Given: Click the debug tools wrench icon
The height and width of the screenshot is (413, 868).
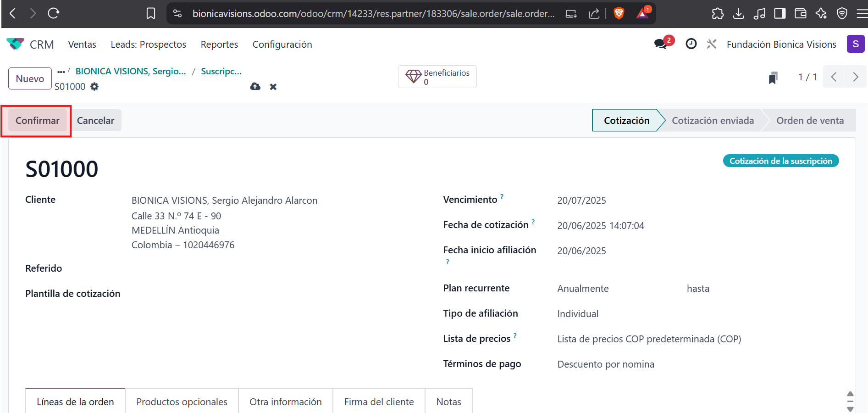Looking at the screenshot, I should pyautogui.click(x=712, y=44).
